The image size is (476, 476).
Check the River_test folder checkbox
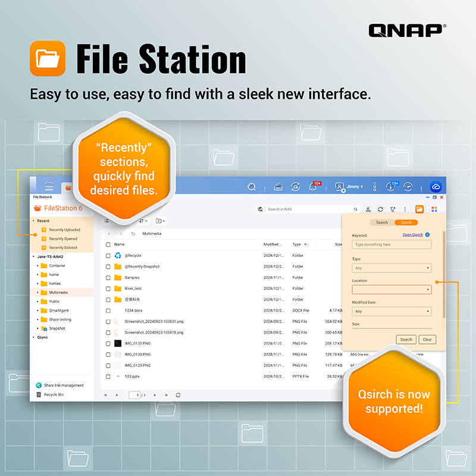(x=108, y=289)
